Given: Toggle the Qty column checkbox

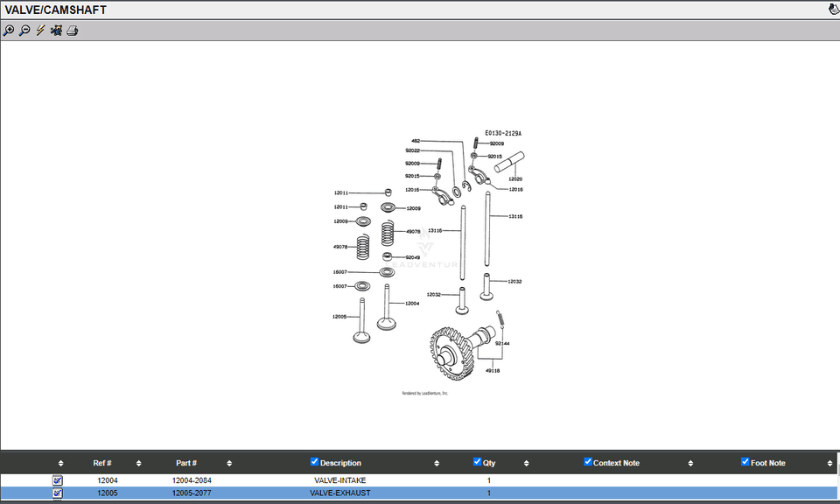Looking at the screenshot, I should (478, 462).
